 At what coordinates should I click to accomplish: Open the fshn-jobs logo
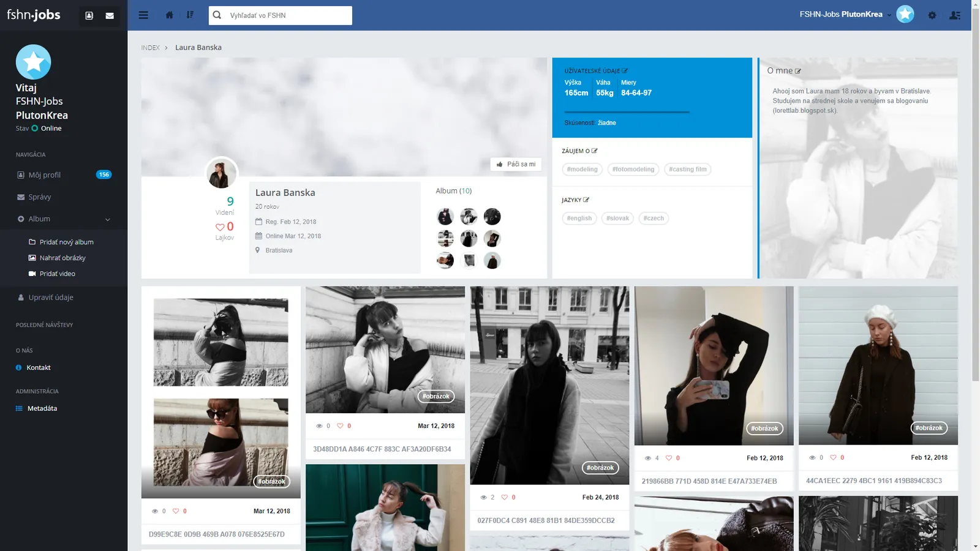point(34,15)
